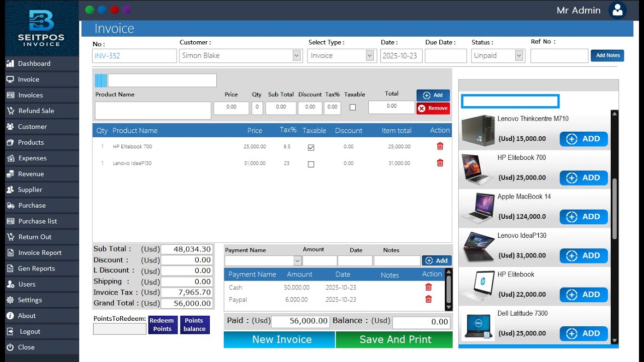Image resolution: width=644 pixels, height=362 pixels.
Task: Click the Gen Reports folder icon
Action: [x=10, y=268]
